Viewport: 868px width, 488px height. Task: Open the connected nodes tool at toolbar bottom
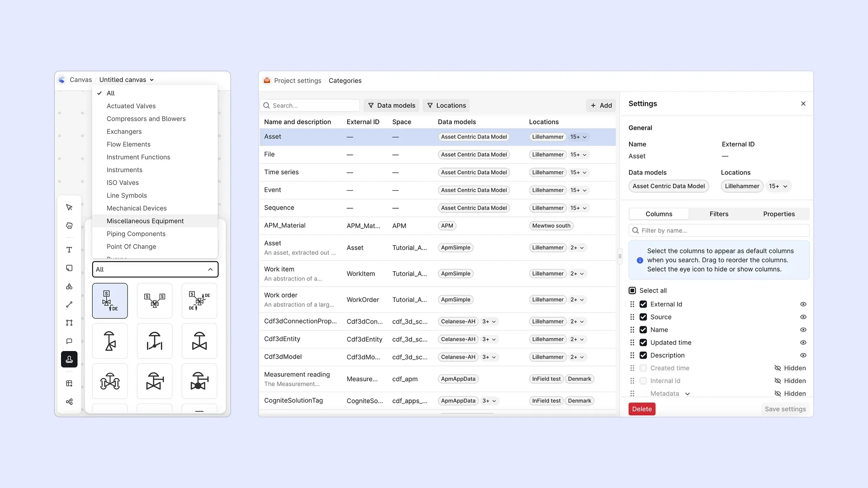click(69, 402)
